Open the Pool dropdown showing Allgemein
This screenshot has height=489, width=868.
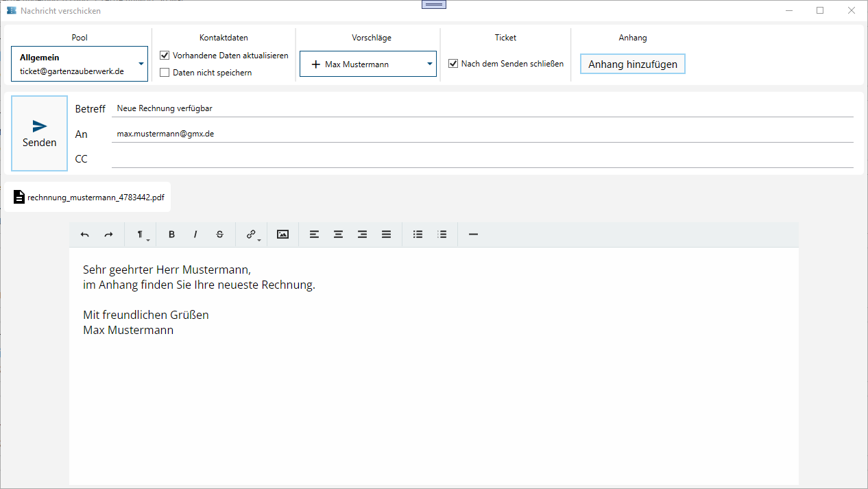coord(80,64)
